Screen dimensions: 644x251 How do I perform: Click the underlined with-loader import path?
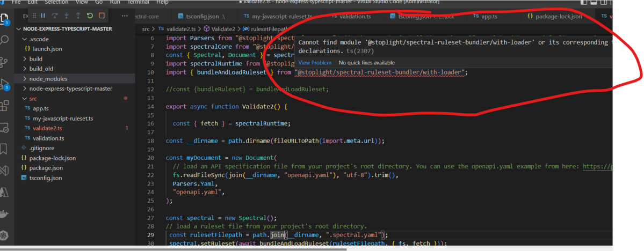point(380,72)
